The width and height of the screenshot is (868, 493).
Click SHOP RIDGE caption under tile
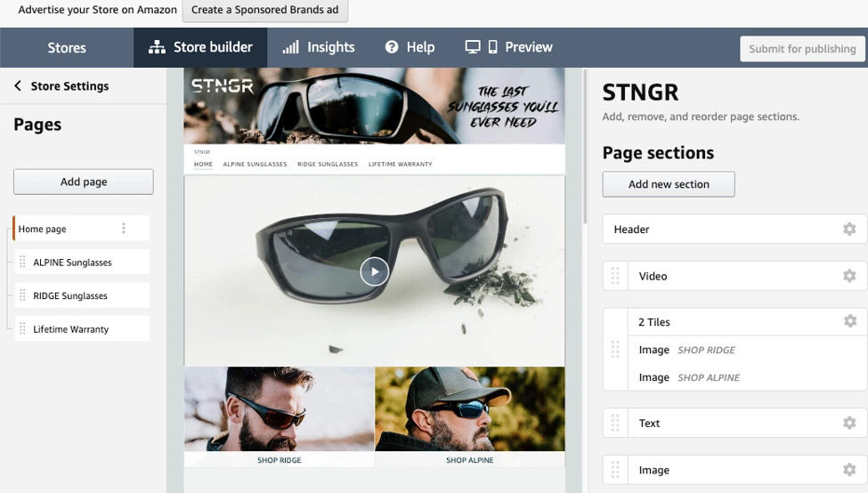279,460
